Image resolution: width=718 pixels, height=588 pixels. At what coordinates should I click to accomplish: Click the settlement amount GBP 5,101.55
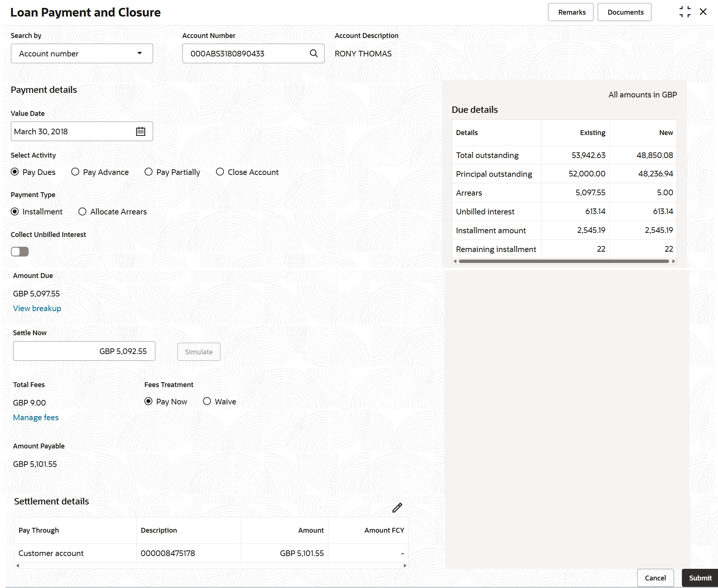pos(302,553)
